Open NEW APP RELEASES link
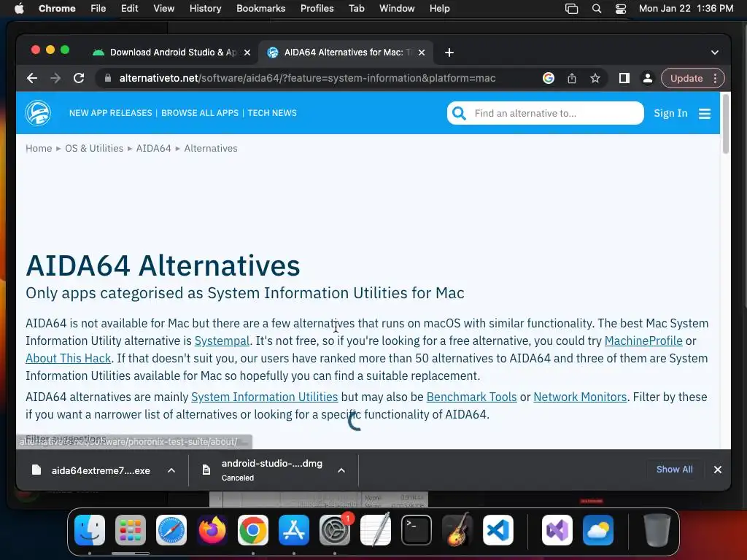Screen dimensions: 747x560 pos(111,113)
